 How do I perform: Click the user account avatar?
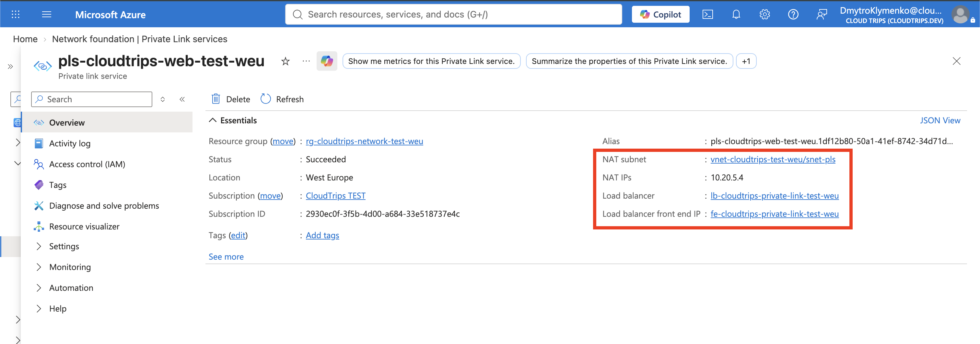pos(961,15)
